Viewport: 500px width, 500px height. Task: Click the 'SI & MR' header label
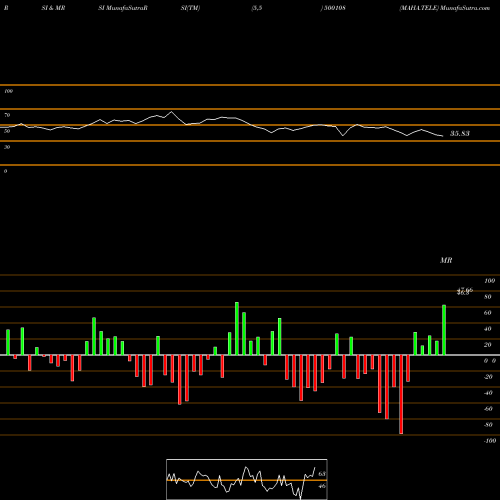(53, 8)
